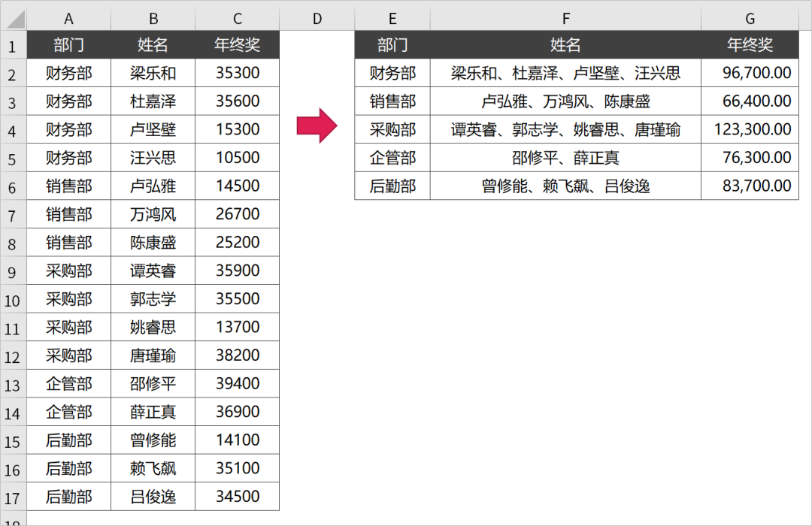Select the cell containing 梁乐和 in column B

pyautogui.click(x=153, y=73)
